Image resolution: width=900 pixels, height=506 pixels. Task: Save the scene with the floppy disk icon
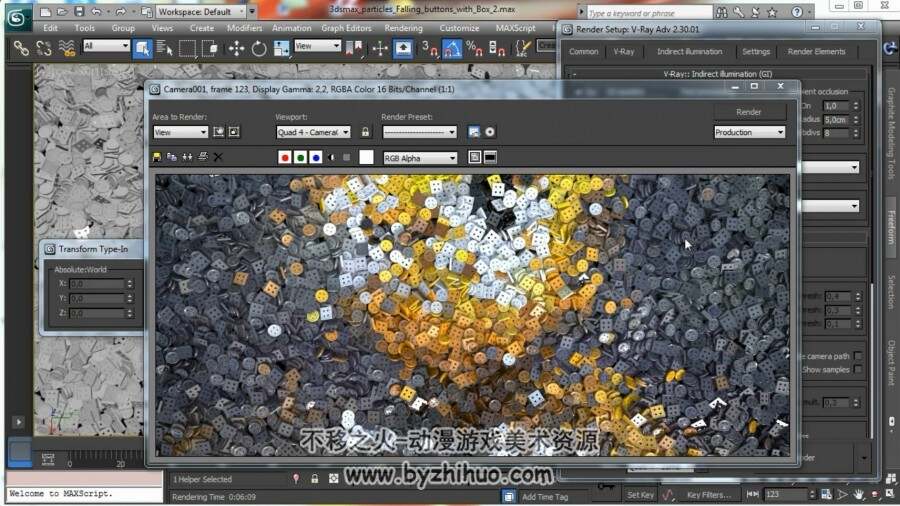(79, 11)
